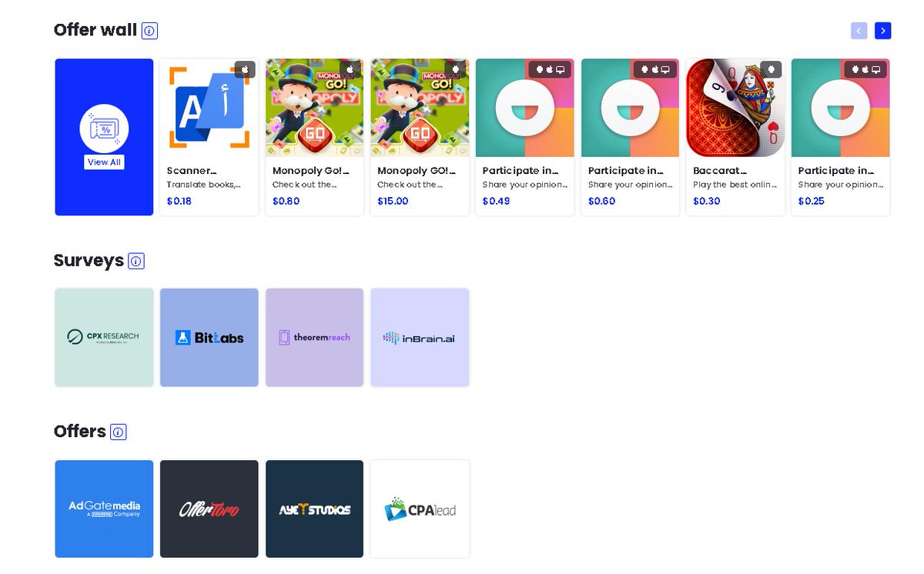Click platform badge on $15.00 Monopoly offer
This screenshot has height=574, width=924.
[455, 69]
